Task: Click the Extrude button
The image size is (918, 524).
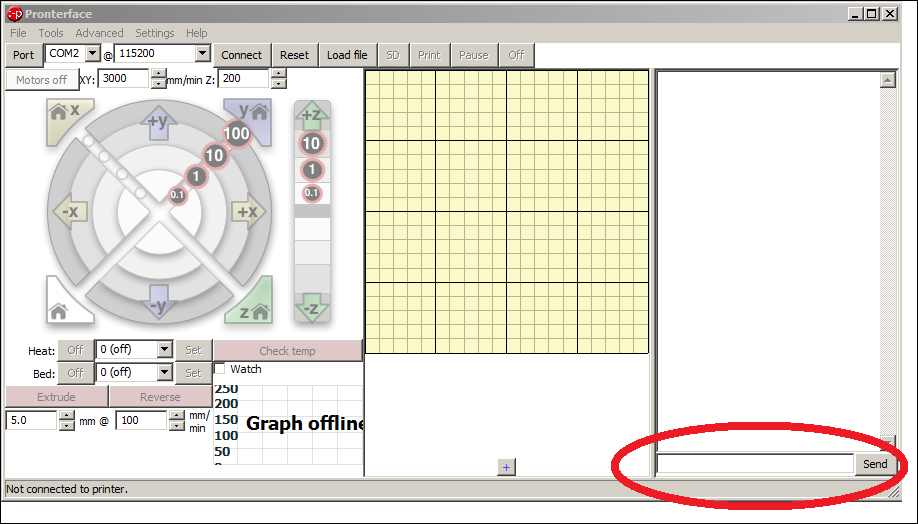Action: point(56,396)
